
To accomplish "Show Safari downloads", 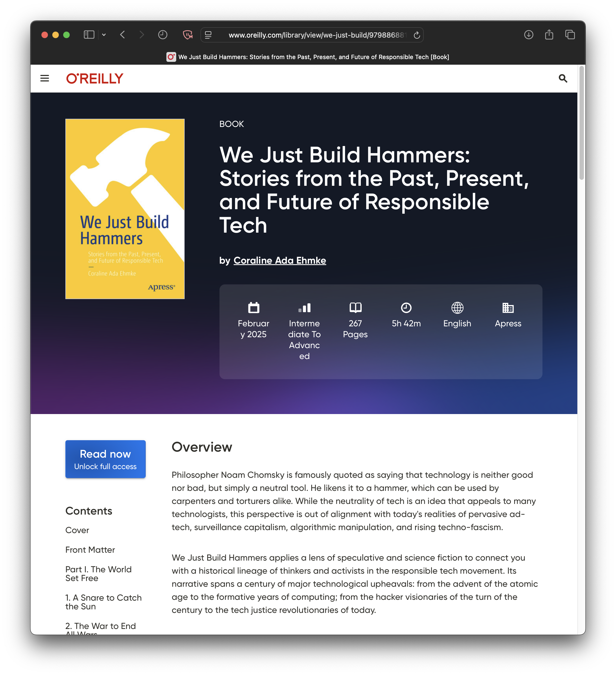I will coord(528,35).
